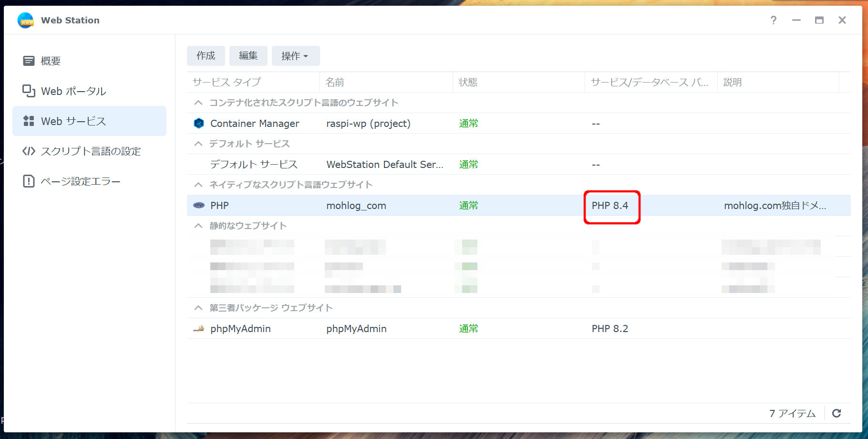
Task: Click the phpMyAdmin sailboat icon
Action: 199,329
